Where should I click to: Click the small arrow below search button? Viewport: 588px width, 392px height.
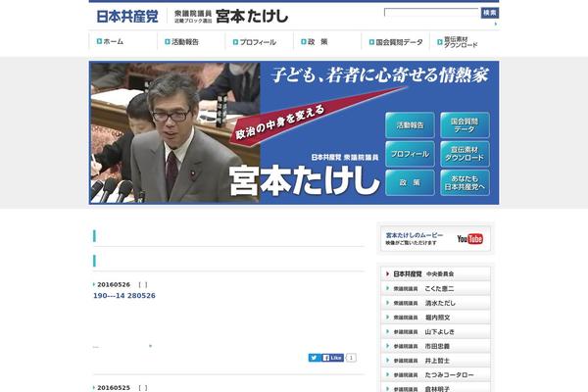[496, 24]
